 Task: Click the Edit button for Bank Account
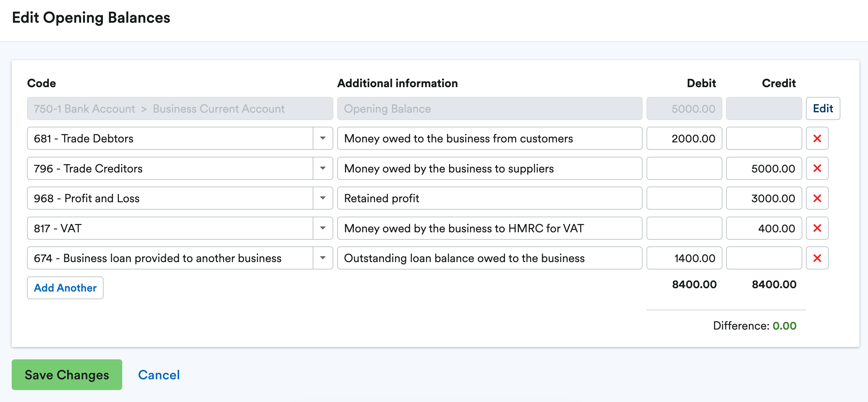[823, 108]
